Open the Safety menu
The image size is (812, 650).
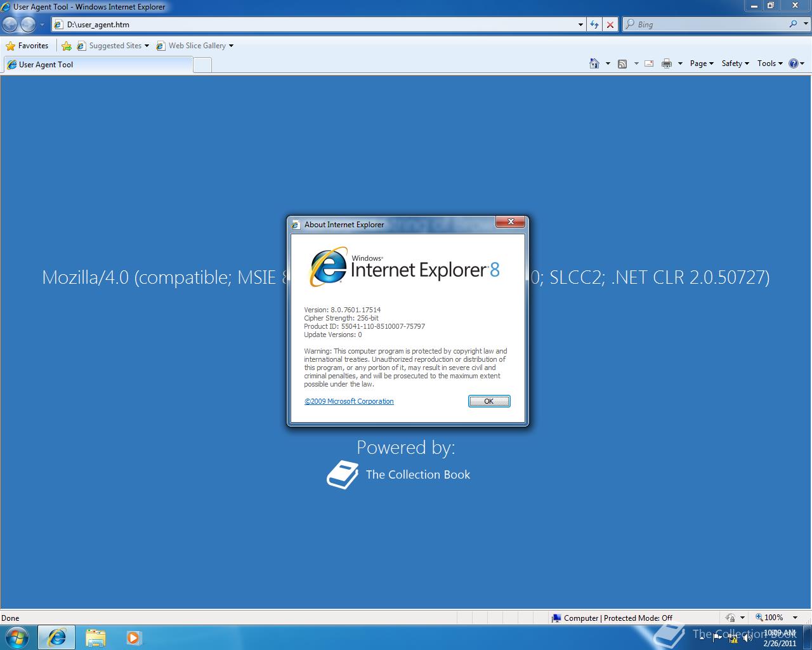click(735, 63)
